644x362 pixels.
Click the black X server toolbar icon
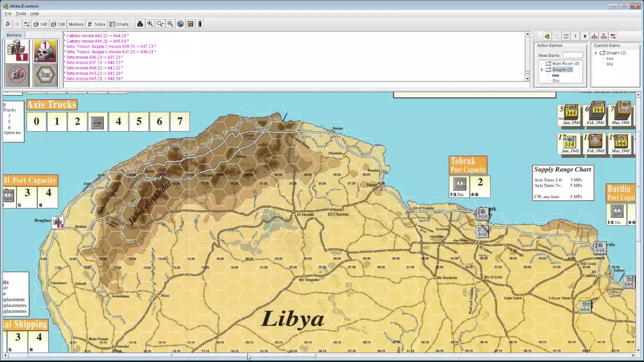click(x=585, y=36)
